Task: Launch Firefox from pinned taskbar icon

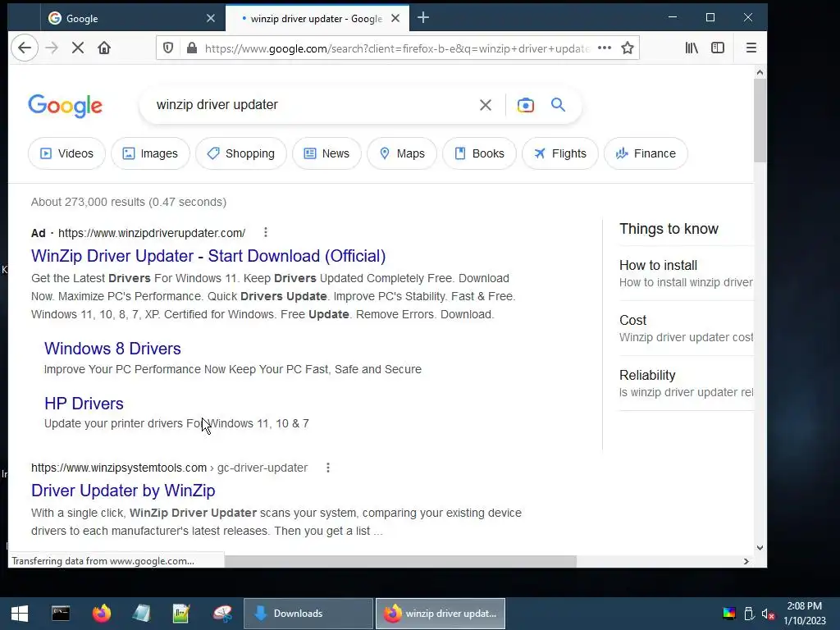Action: click(101, 614)
